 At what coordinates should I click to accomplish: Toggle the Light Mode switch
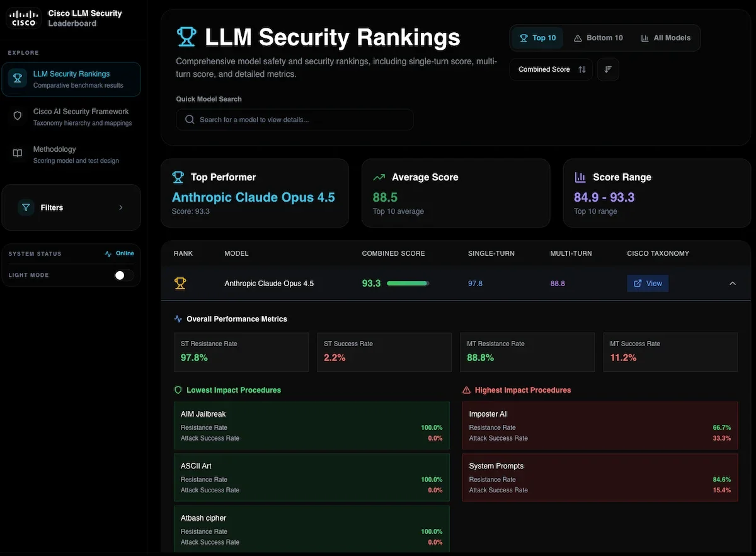pos(123,275)
